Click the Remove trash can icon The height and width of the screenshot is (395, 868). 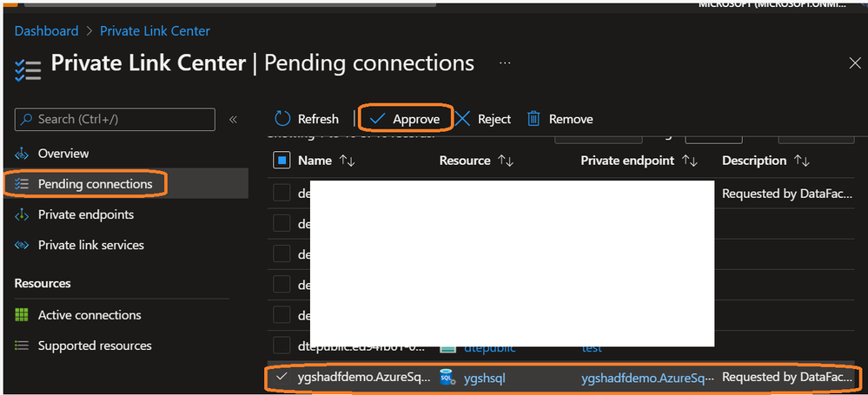pos(533,119)
